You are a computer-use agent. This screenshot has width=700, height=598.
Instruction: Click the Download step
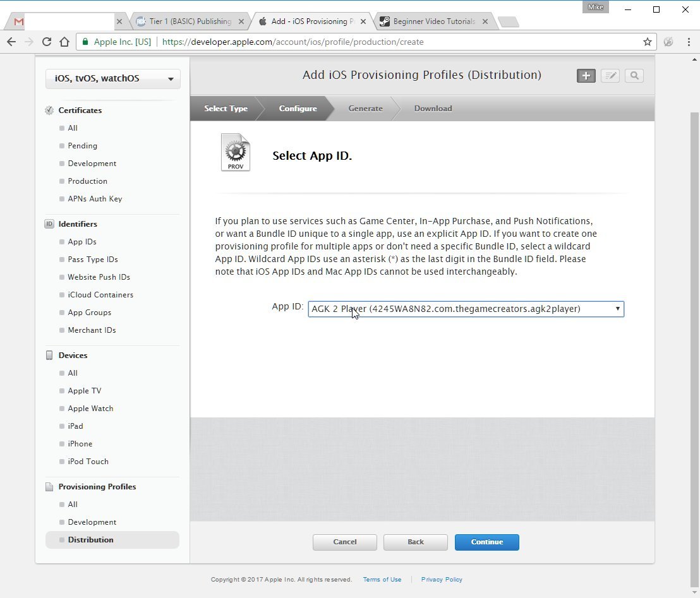pyautogui.click(x=433, y=109)
